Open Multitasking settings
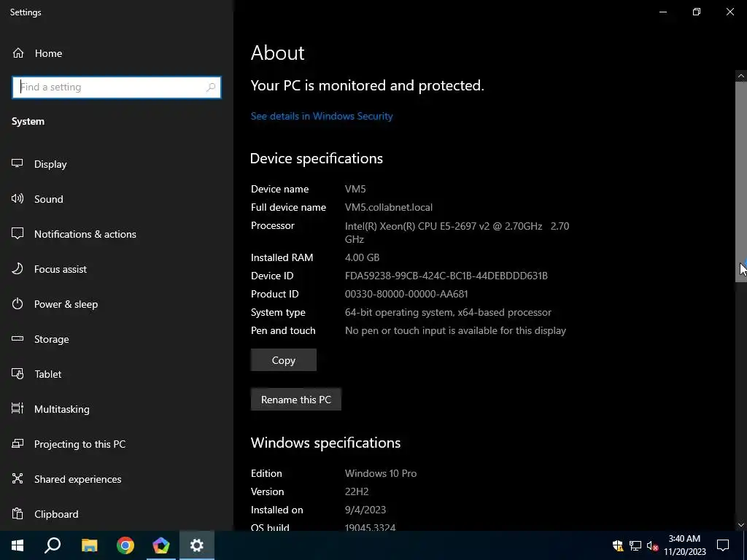The width and height of the screenshot is (747, 560). pos(117,409)
